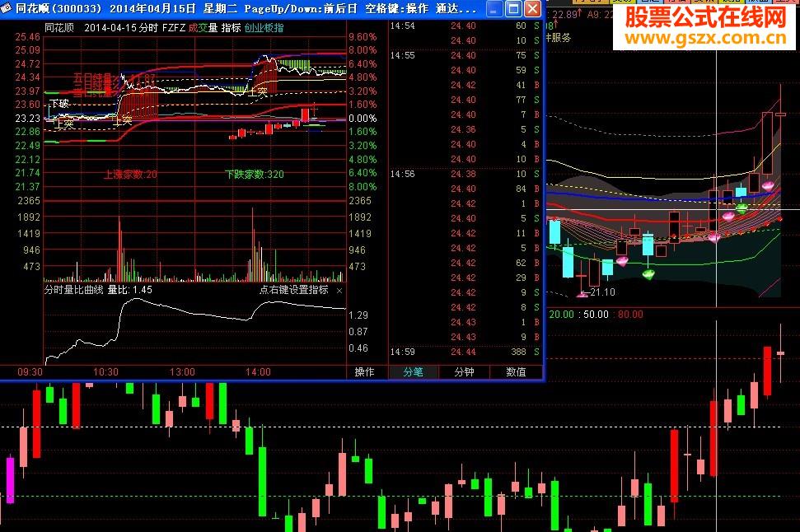Viewport: 800px width, 532px height.
Task: Click the 13:00 time axis label
Action: pyautogui.click(x=182, y=372)
